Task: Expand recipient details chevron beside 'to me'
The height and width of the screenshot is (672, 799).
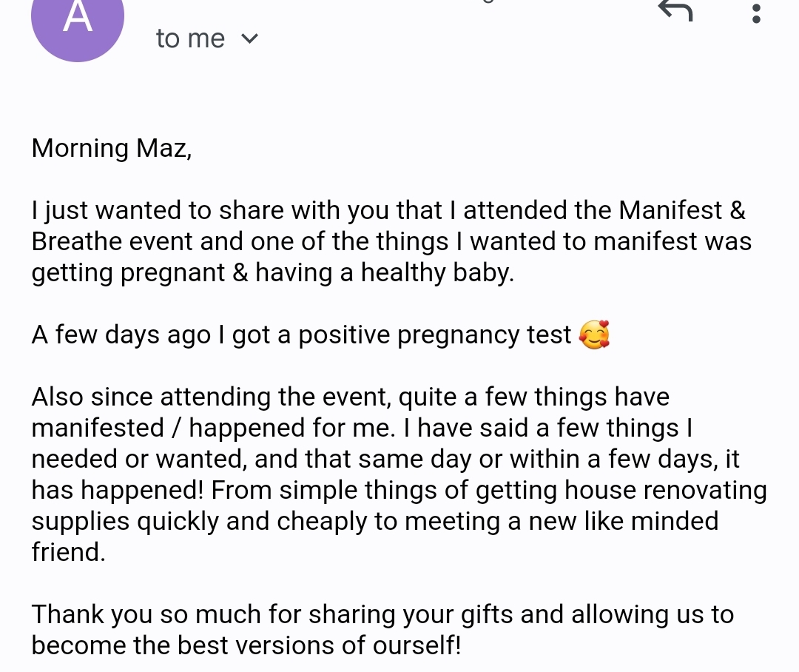Action: (x=249, y=38)
